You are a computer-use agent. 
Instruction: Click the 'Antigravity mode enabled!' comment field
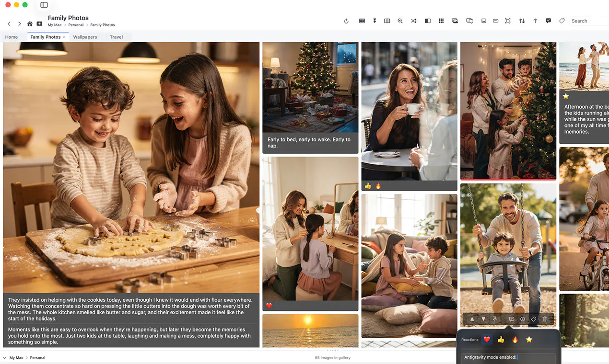508,357
